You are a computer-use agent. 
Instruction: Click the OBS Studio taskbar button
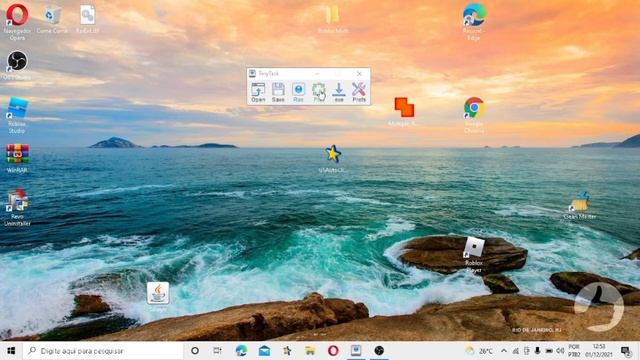pos(379,351)
